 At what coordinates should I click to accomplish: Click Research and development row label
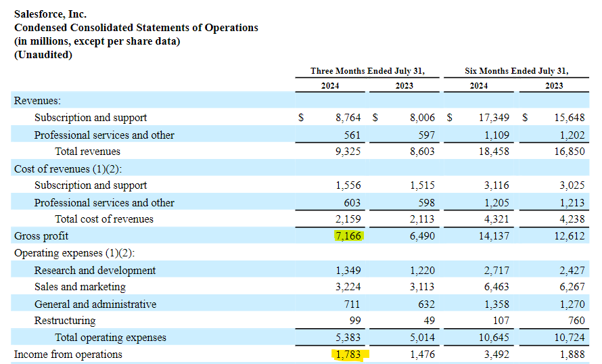click(95, 271)
